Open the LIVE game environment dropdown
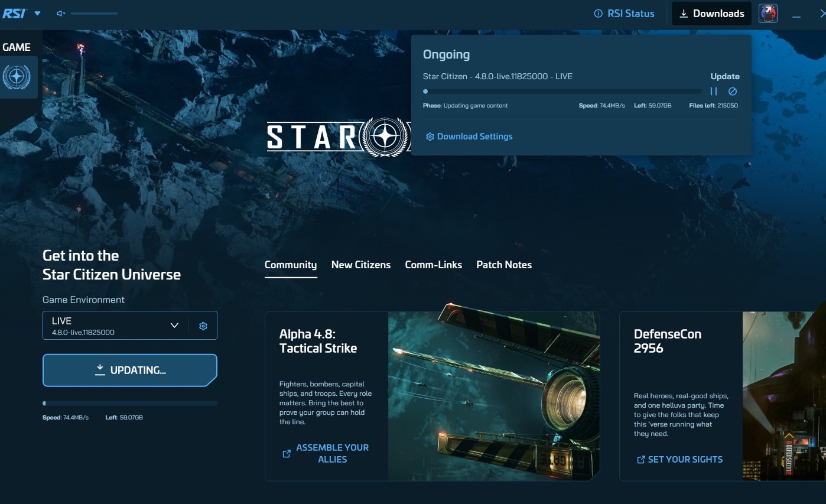Screen dimensions: 826x504 pyautogui.click(x=116, y=326)
